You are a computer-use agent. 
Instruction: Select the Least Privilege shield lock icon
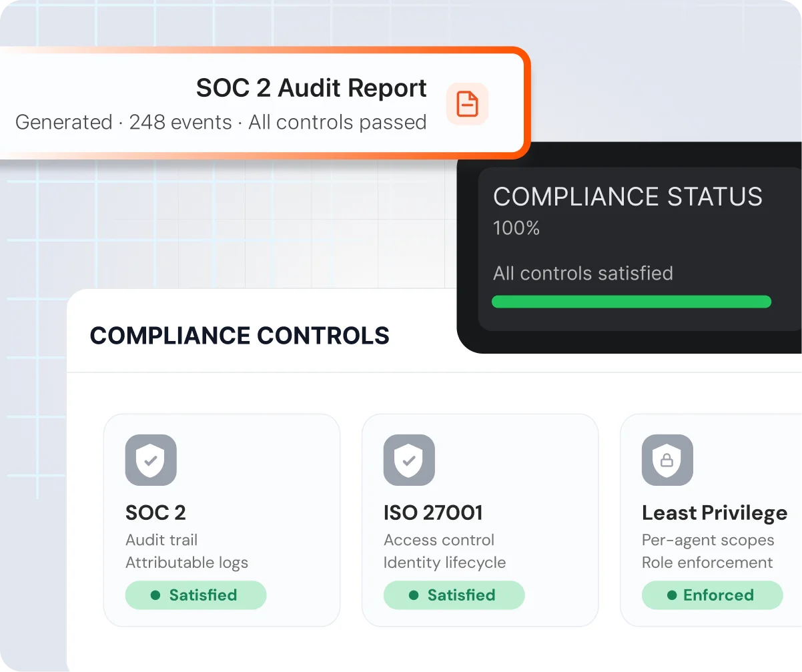(667, 460)
